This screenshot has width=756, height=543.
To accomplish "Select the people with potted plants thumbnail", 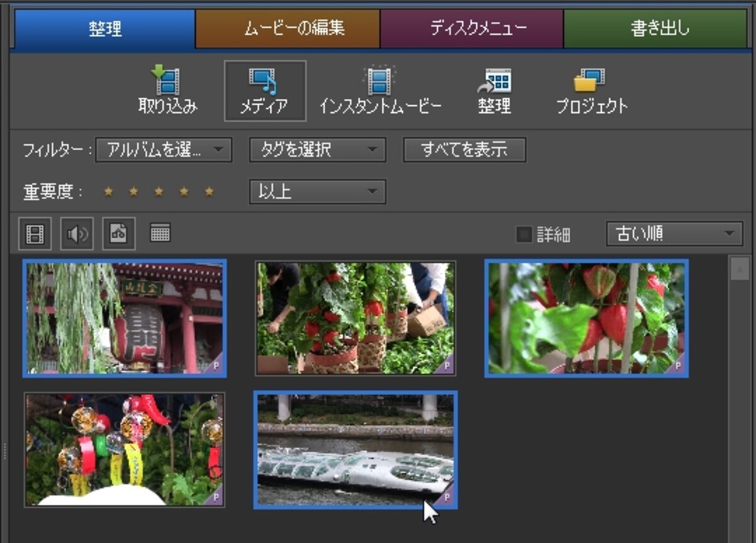I will coord(355,319).
